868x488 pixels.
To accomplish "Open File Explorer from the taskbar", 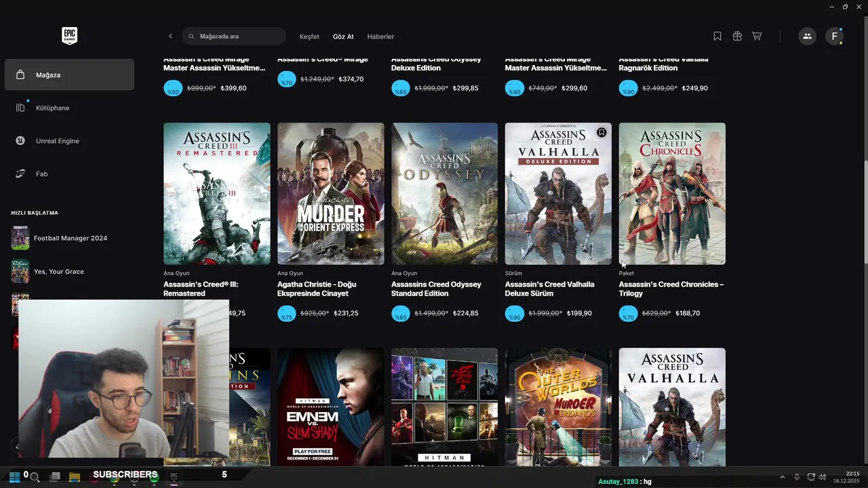I will click(x=75, y=477).
